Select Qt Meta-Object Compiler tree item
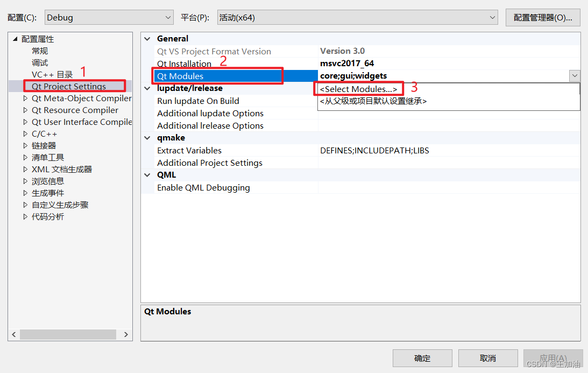Screen dimensions: 588x373 point(81,98)
